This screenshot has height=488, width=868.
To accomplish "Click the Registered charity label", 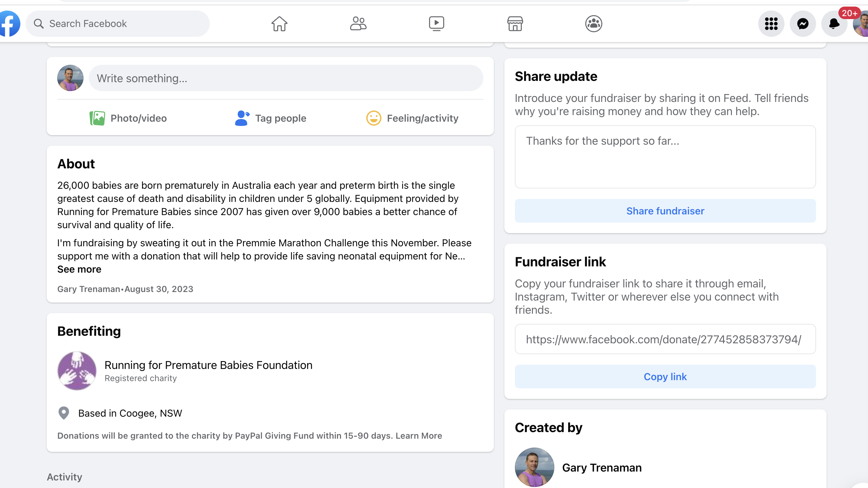I will (x=140, y=378).
